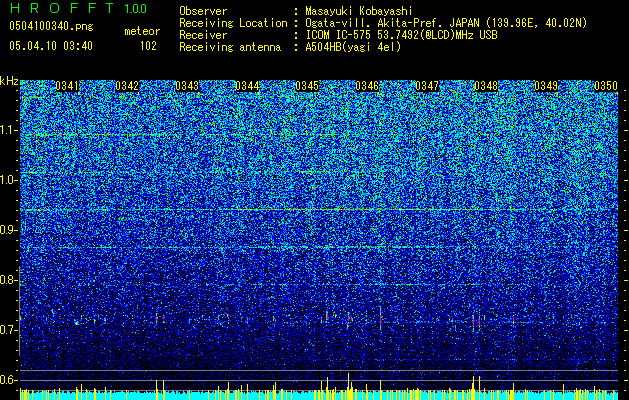Select the Ogata-vill. Akita-Pref. JAPAN location text

446,23
